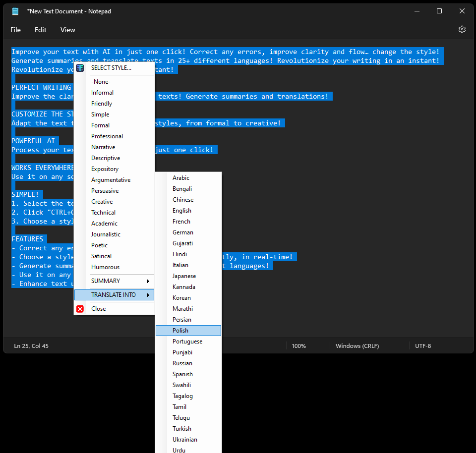Translate into French
The width and height of the screenshot is (476, 453).
click(x=188, y=222)
